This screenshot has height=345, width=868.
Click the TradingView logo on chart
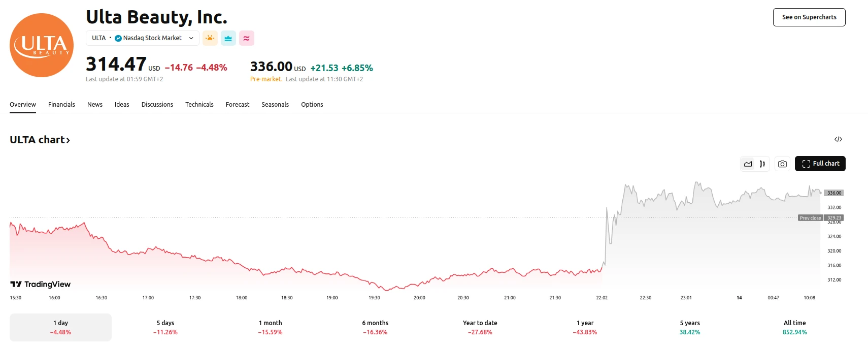[41, 284]
